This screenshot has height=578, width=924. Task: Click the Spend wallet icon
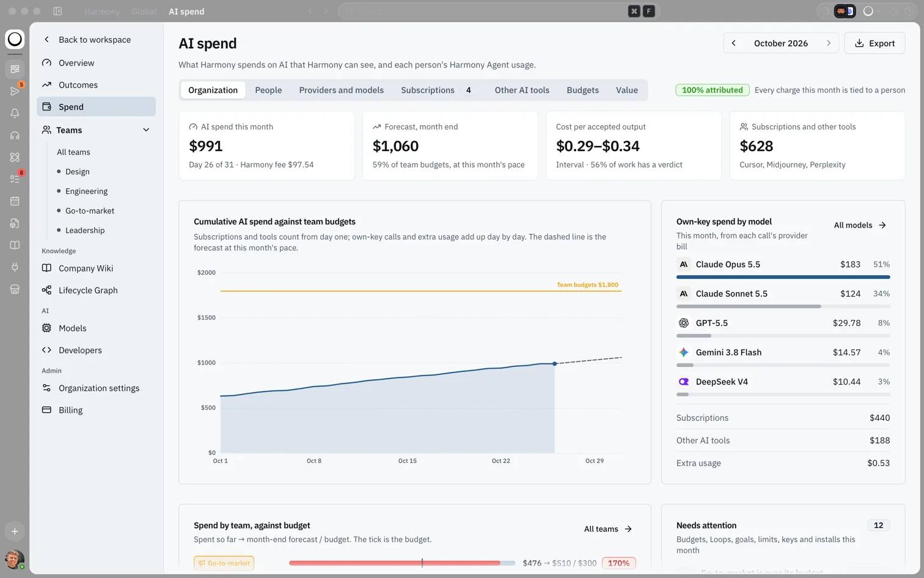point(46,107)
